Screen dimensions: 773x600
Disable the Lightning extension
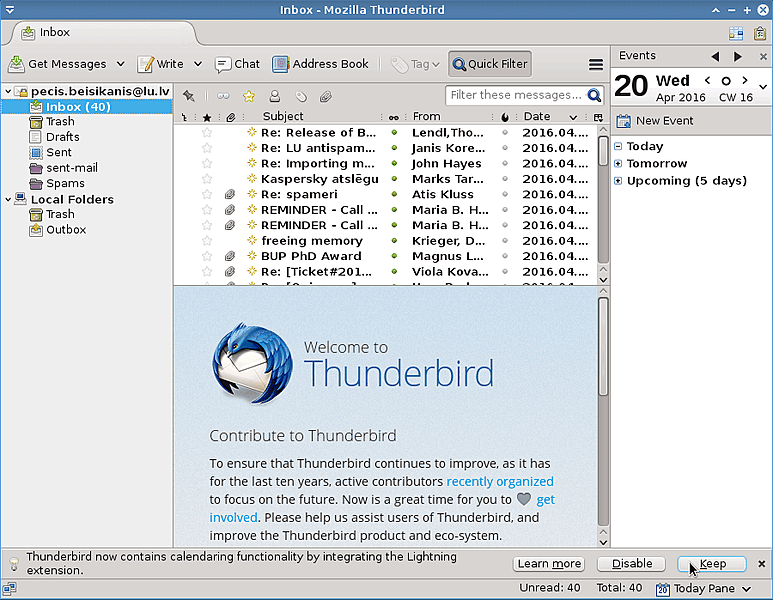coord(632,564)
